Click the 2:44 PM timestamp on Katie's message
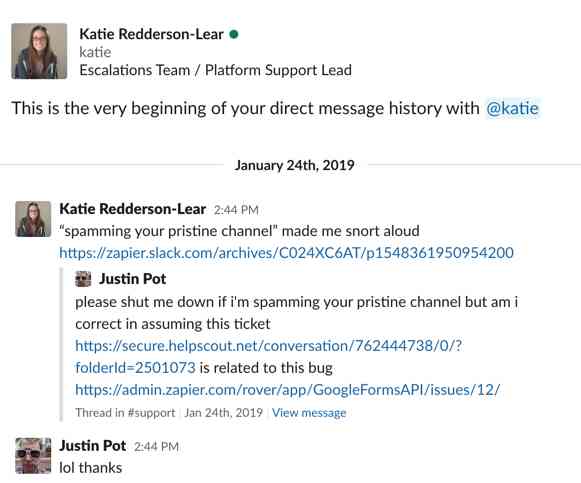This screenshot has height=483, width=581. click(236, 210)
